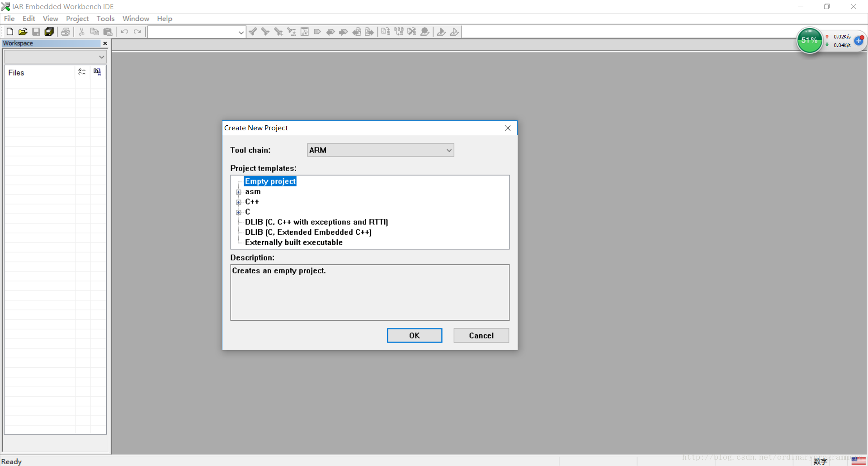Click the Next Bookmark icon
This screenshot has height=466, width=868.
coord(344,32)
